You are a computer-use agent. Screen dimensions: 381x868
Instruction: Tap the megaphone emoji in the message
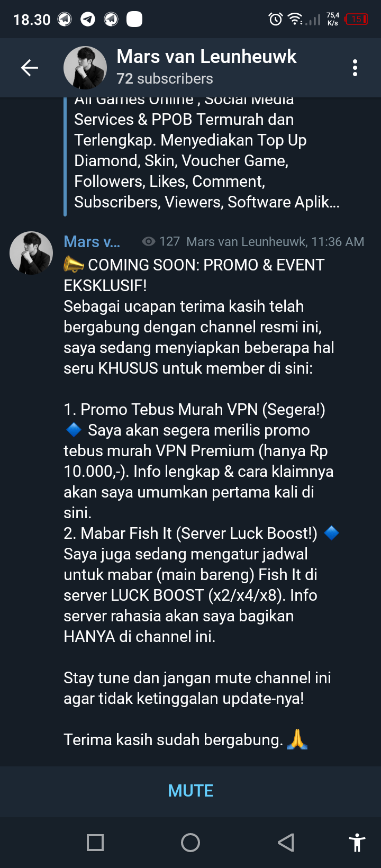point(74,264)
